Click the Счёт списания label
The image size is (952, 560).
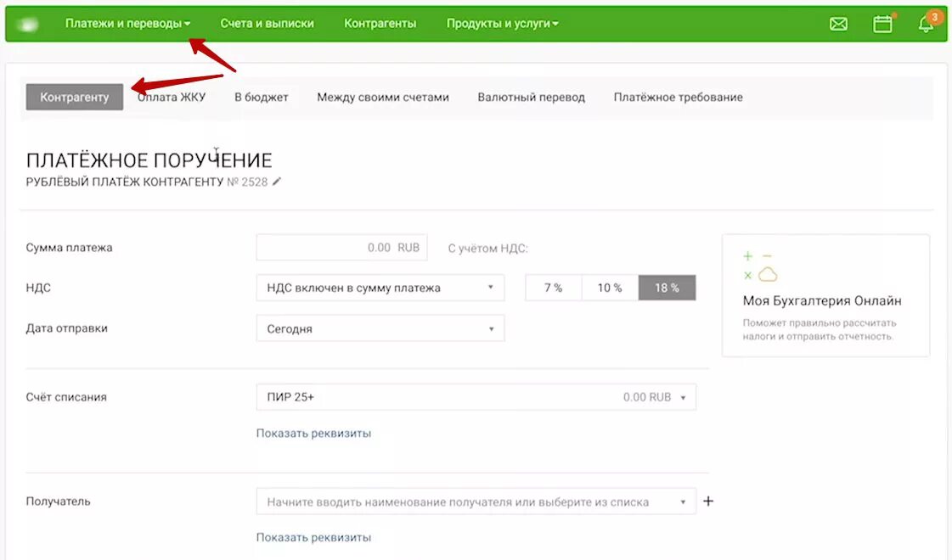point(66,397)
